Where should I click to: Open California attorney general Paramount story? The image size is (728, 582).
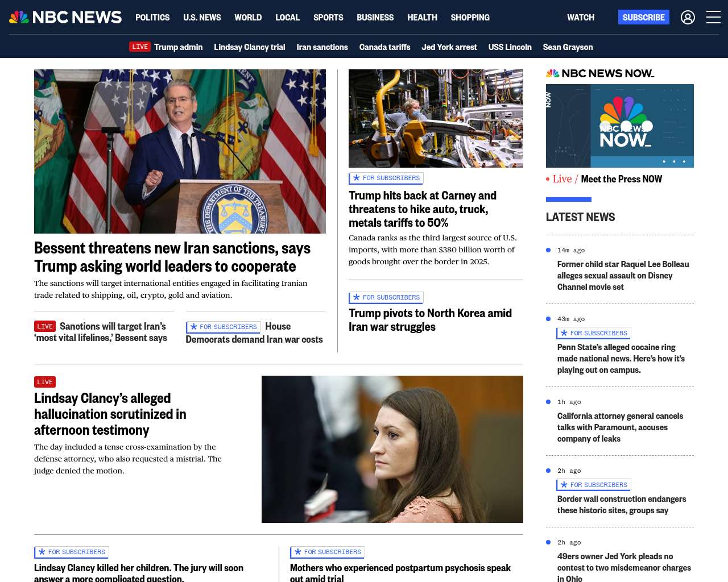pyautogui.click(x=621, y=427)
